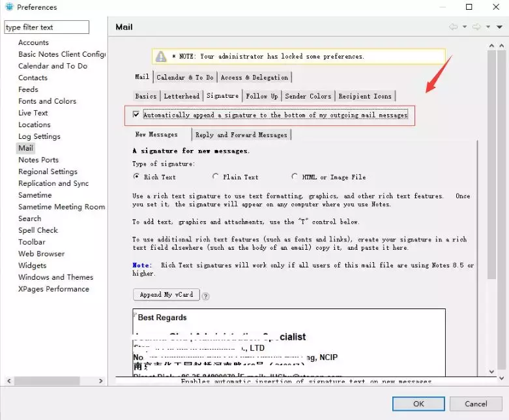Open the Basics sub-tab

point(146,96)
